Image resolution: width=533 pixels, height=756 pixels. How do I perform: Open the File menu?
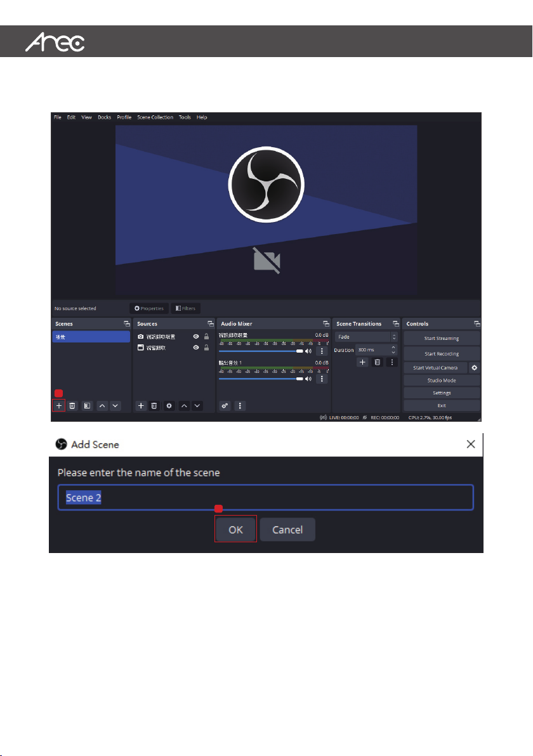(58, 117)
